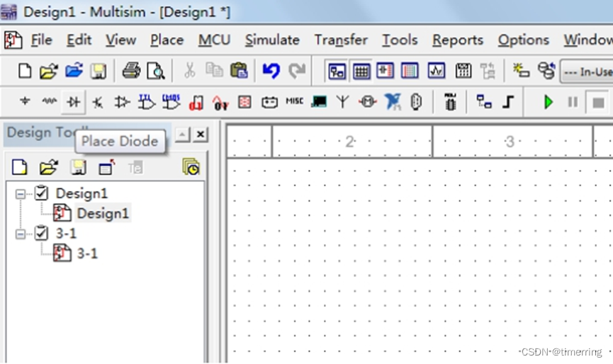Select Place NI Component icon

(393, 102)
